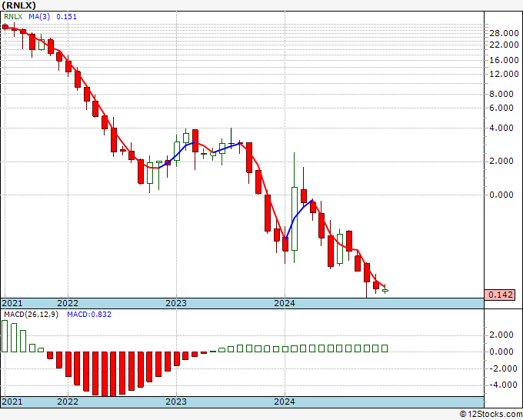Select the 12.000 price axis label
Viewport: 523px width, 420px height.
tap(504, 74)
